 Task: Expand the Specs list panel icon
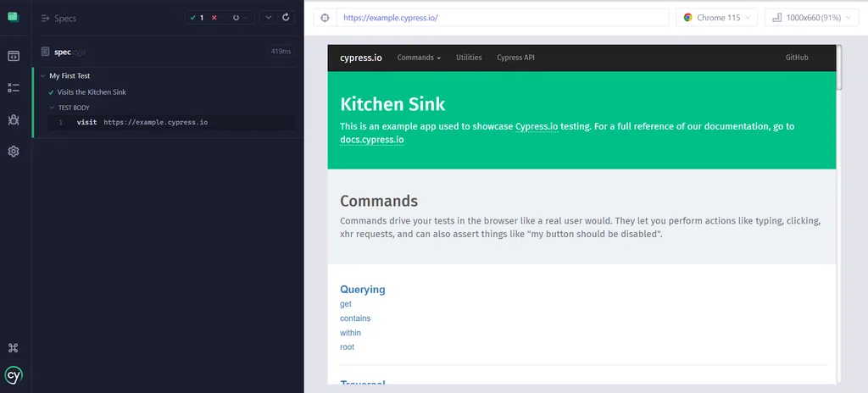46,19
